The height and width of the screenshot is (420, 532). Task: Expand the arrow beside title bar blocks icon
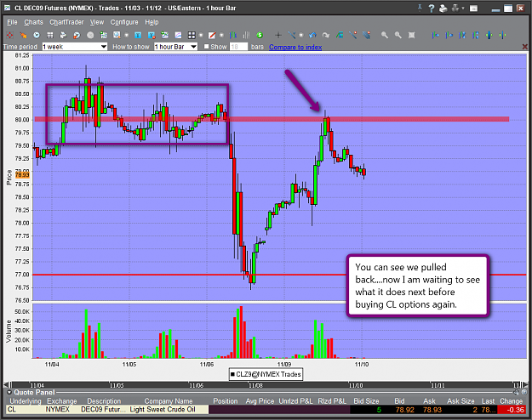pos(463,9)
